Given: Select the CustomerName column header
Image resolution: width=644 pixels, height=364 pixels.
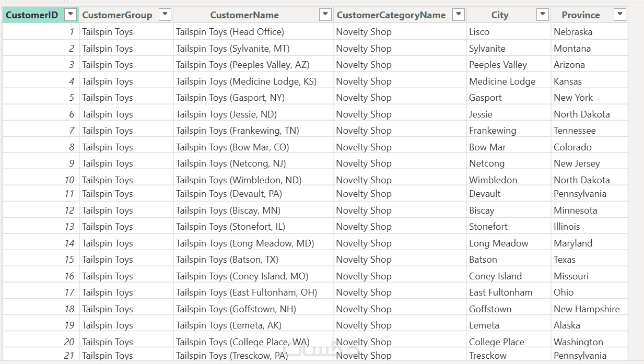Looking at the screenshot, I should click(244, 15).
